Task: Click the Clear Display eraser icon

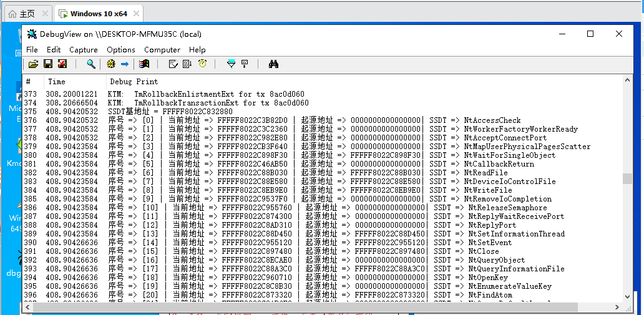Action: pos(173,64)
